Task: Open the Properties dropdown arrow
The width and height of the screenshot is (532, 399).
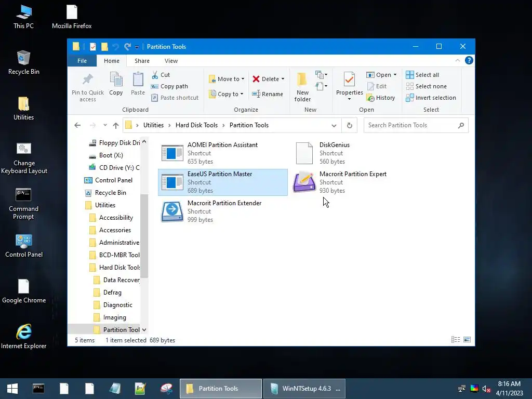Action: (349, 99)
